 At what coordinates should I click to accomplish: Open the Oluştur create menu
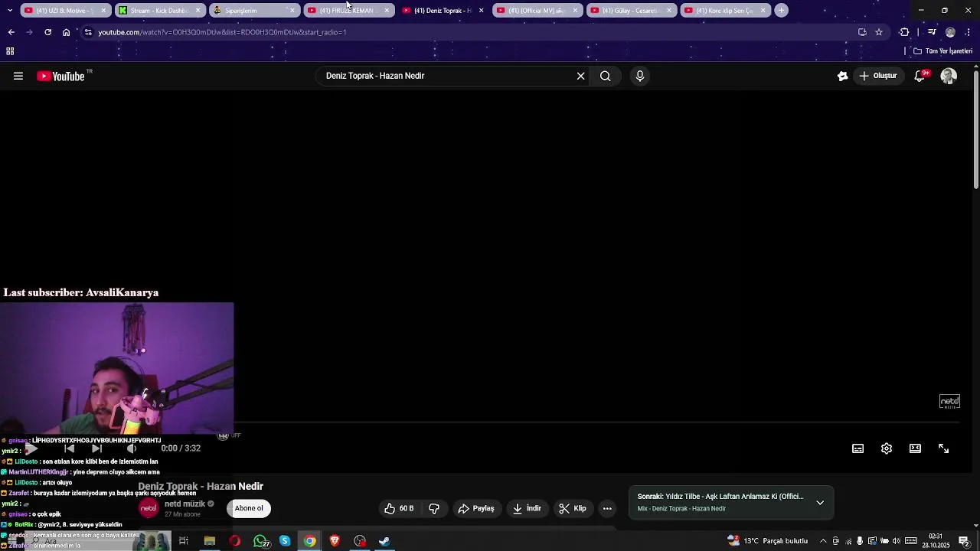point(878,76)
